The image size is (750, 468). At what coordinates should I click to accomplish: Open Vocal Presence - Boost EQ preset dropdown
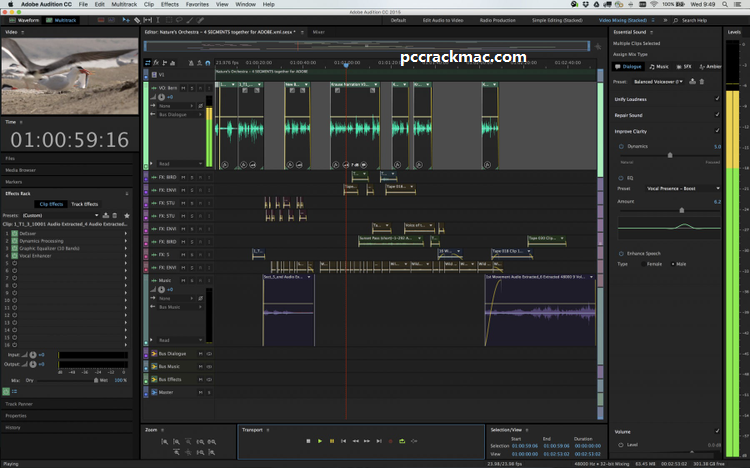(x=682, y=189)
